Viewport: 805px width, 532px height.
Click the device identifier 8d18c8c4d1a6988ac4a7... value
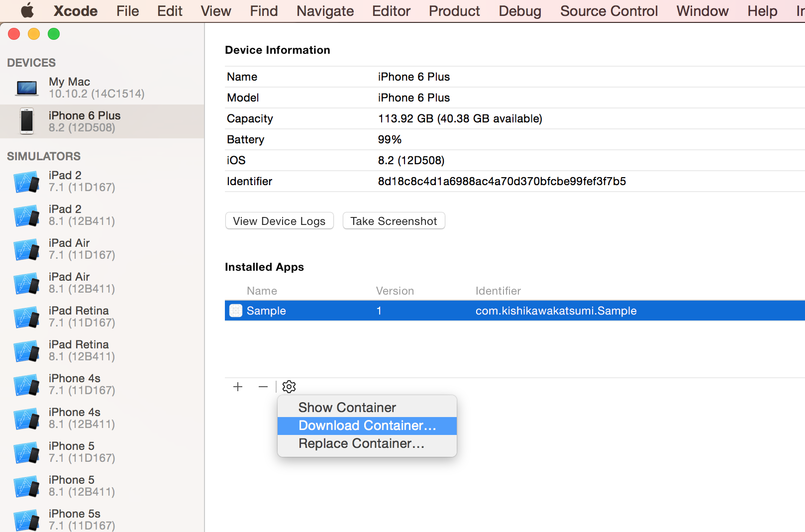(x=502, y=181)
